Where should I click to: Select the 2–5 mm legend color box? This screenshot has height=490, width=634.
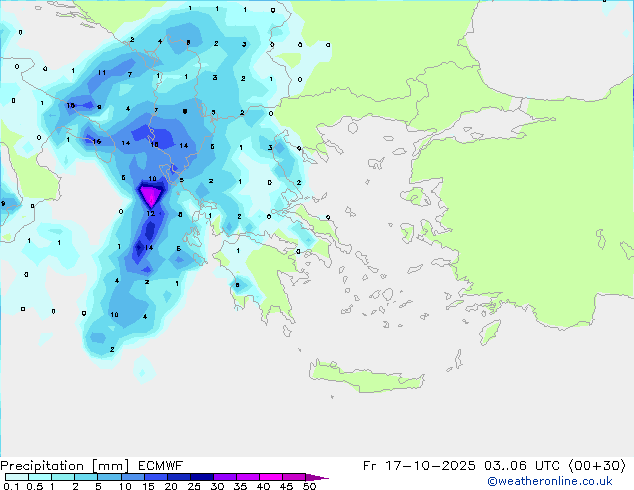click(x=86, y=477)
